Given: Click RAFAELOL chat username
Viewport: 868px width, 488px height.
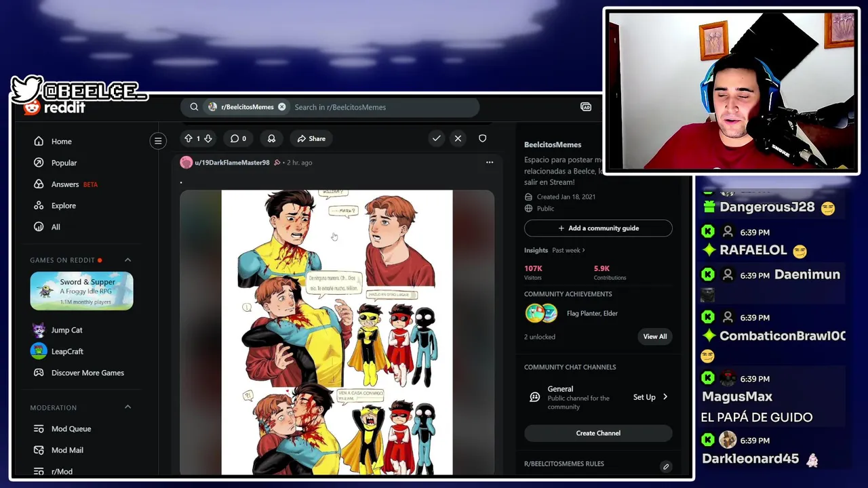Looking at the screenshot, I should 753,250.
